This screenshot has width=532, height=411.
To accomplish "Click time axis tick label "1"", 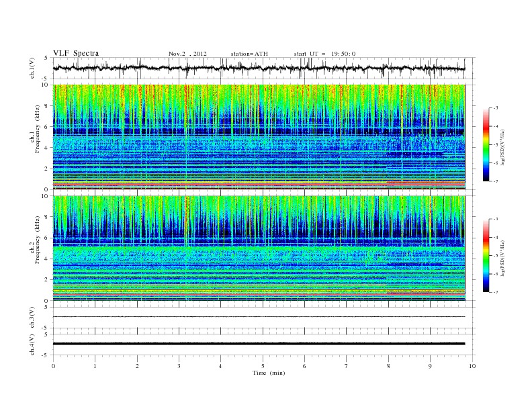I will click(95, 366).
